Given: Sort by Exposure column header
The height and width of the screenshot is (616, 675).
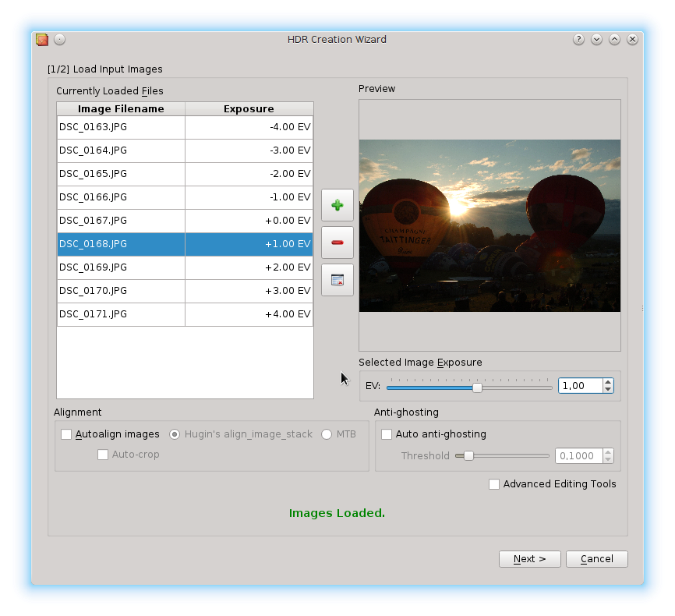Looking at the screenshot, I should pos(249,109).
